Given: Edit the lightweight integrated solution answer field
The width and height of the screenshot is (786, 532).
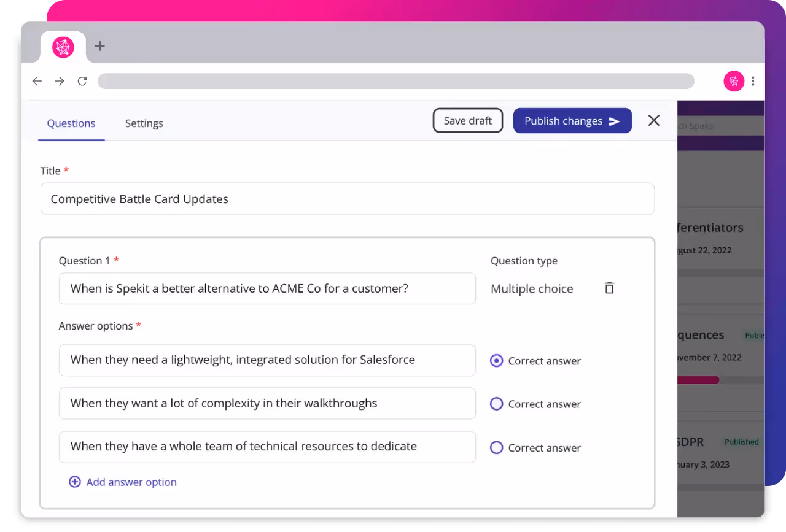Looking at the screenshot, I should [x=267, y=360].
